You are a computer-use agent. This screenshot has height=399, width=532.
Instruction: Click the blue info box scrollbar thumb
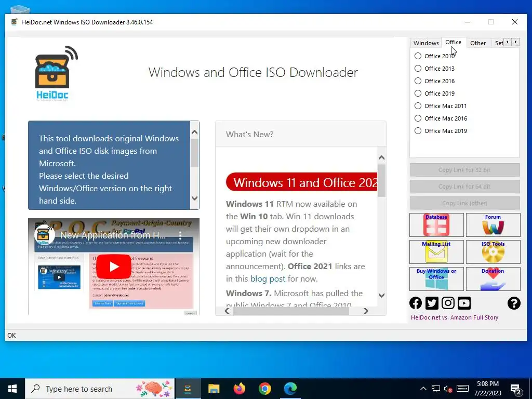(194, 153)
